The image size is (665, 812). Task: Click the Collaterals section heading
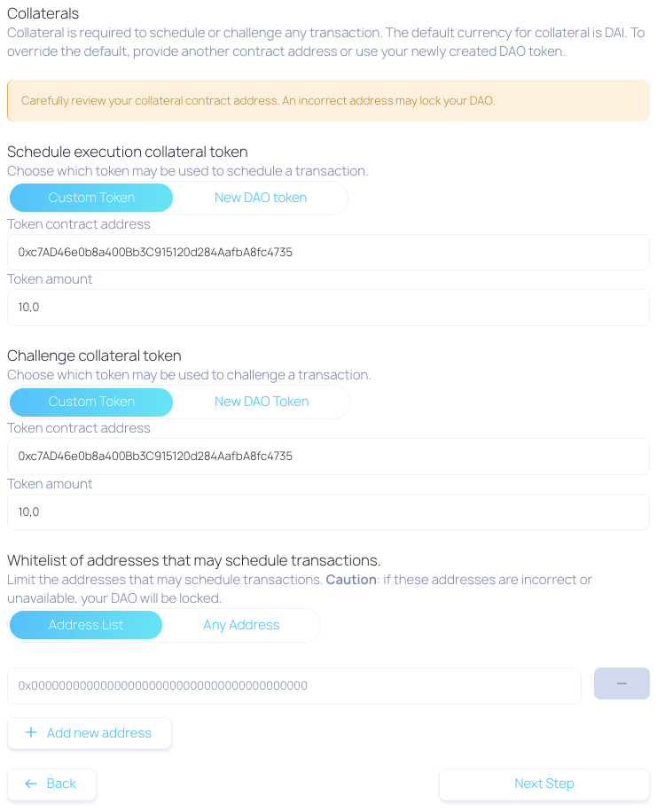[x=43, y=13]
